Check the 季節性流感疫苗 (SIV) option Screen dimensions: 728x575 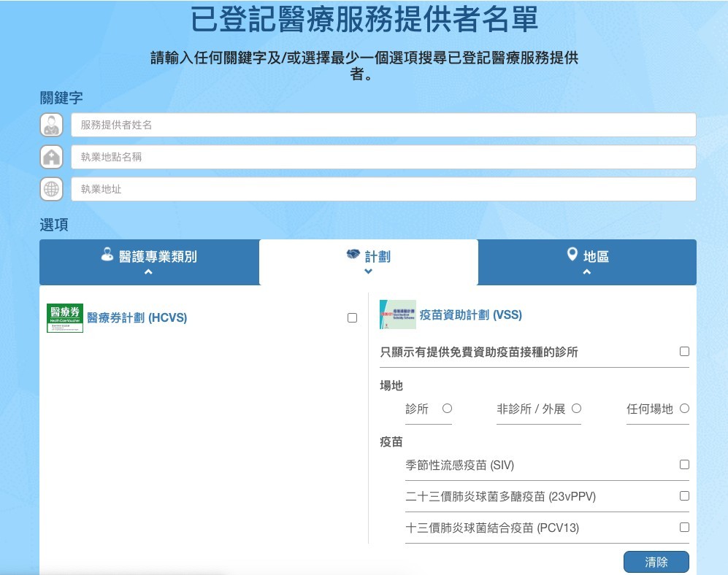(684, 465)
